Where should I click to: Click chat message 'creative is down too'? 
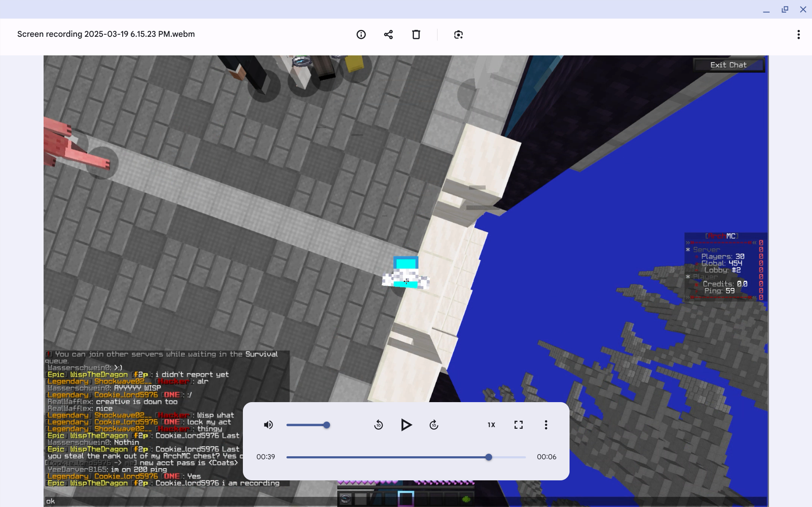click(x=137, y=402)
